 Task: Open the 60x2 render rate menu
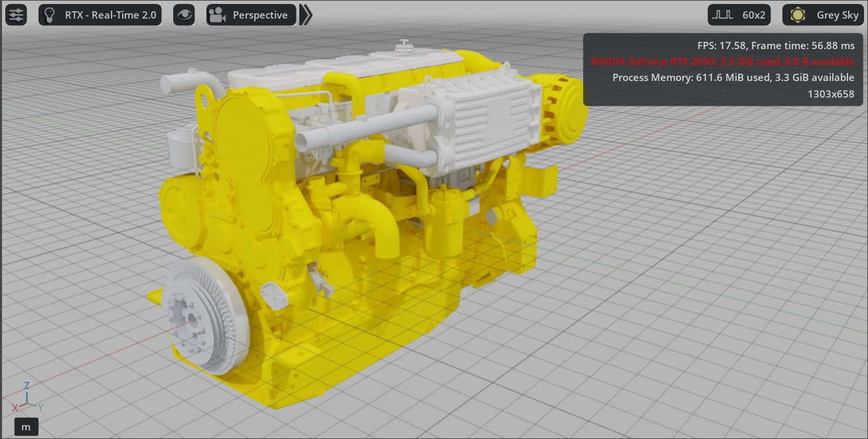point(739,15)
